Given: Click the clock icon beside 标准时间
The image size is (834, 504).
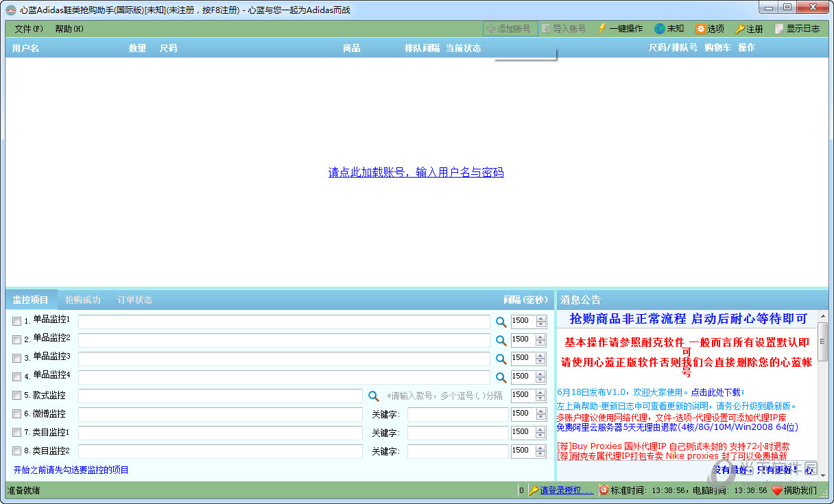Looking at the screenshot, I should tap(604, 490).
